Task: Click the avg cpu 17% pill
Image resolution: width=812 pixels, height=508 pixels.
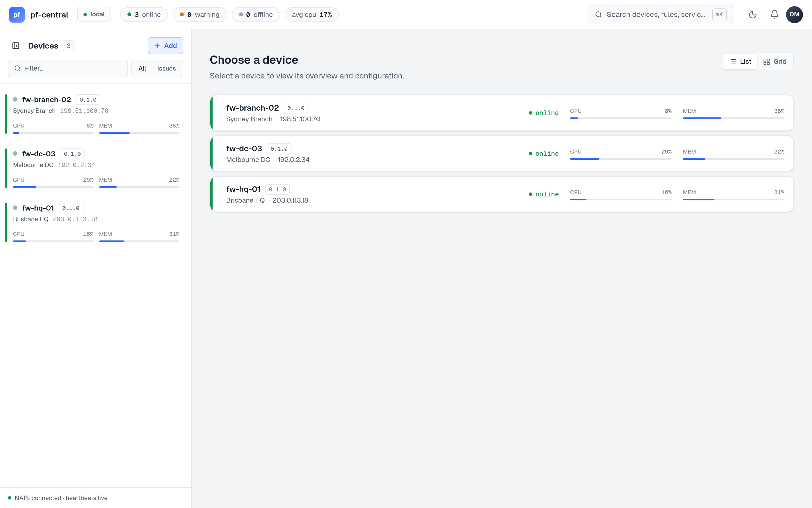Action: (312, 14)
